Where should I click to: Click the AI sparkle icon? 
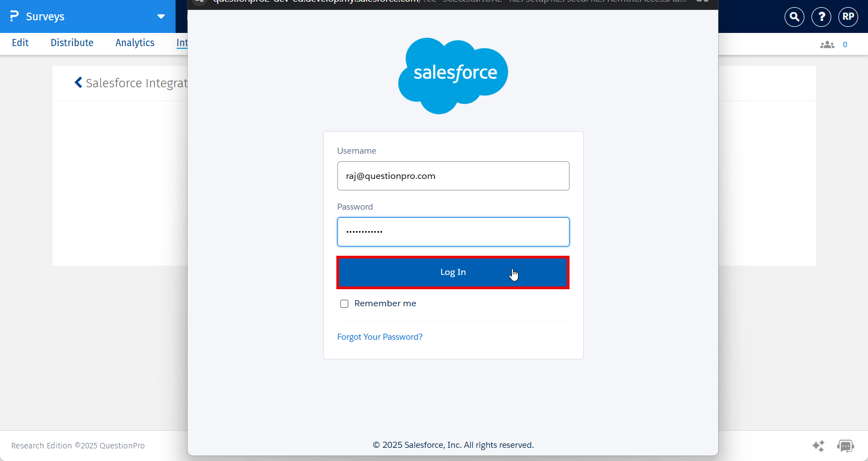(818, 446)
